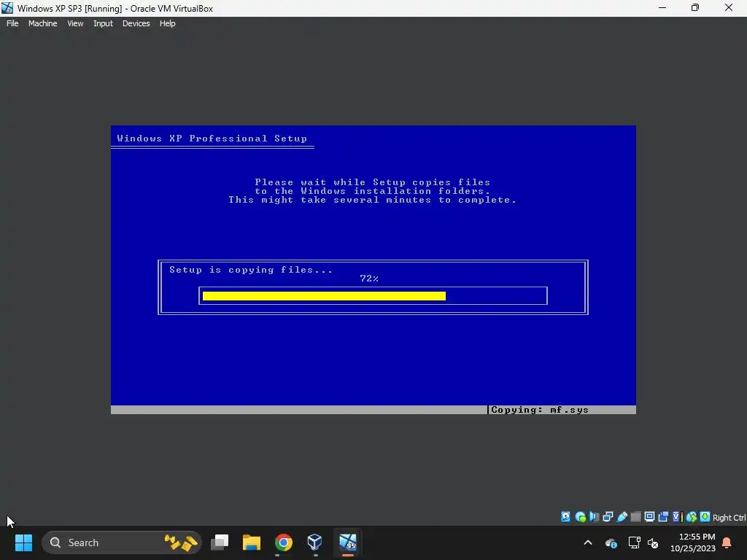This screenshot has height=560, width=747.
Task: Open the notifications bell icon
Action: 727,542
